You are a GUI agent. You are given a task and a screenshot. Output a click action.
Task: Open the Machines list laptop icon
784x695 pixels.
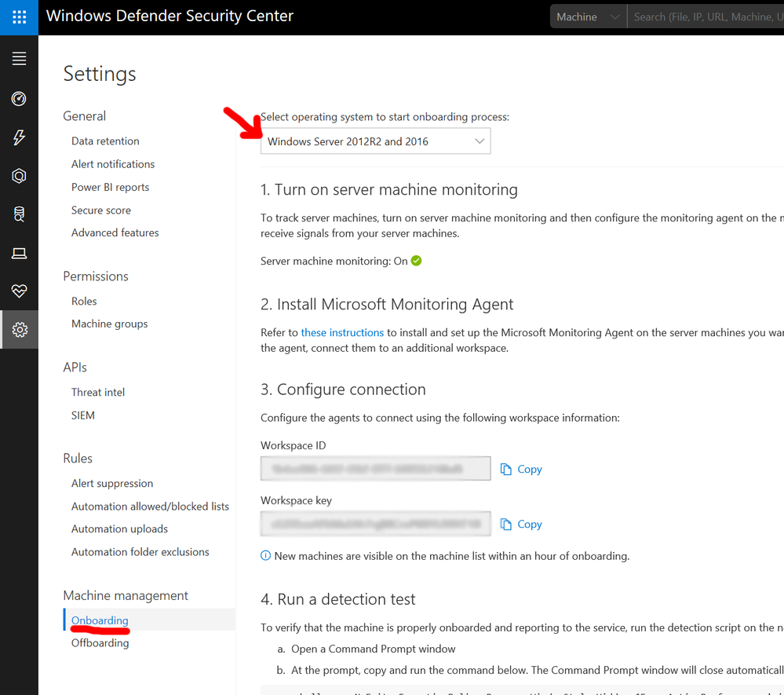click(19, 253)
